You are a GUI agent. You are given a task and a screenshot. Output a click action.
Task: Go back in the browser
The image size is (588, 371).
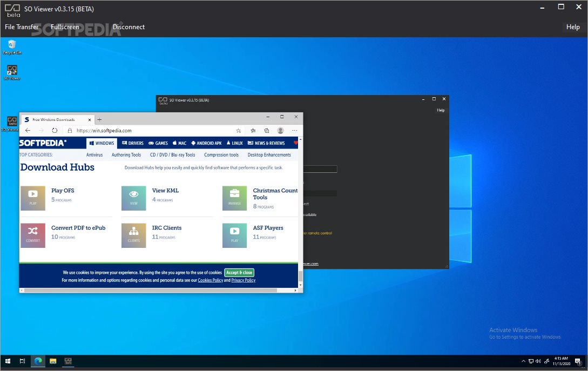(28, 131)
